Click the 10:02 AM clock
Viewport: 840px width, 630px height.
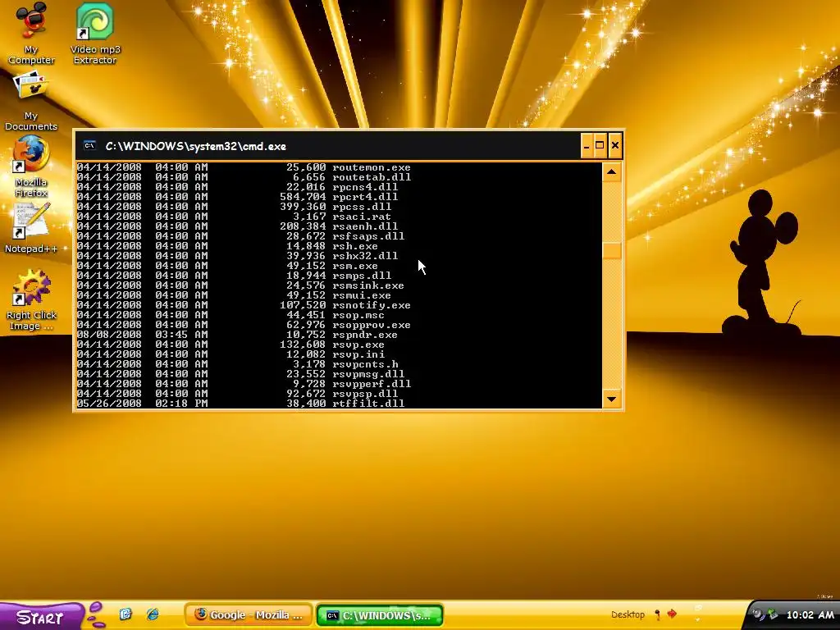810,615
